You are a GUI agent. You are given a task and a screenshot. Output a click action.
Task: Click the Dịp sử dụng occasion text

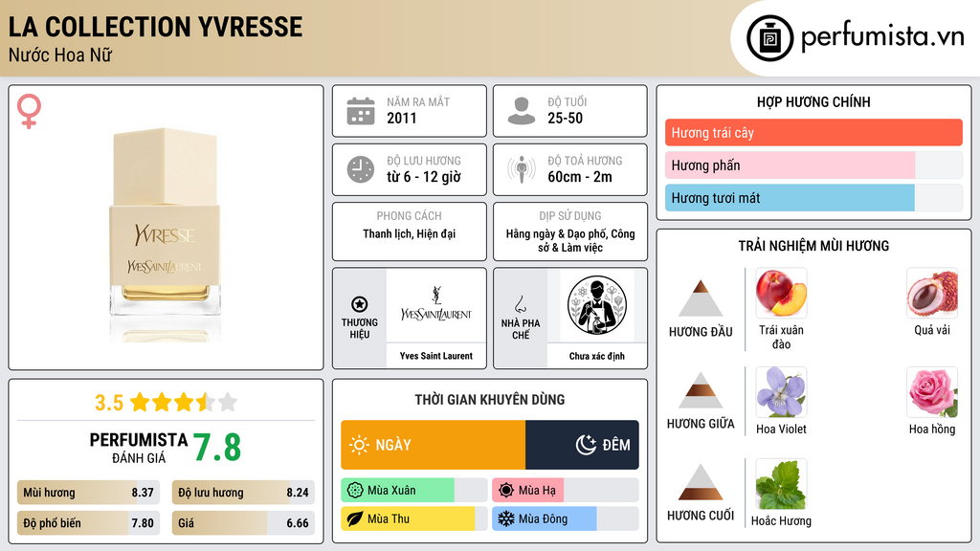(x=570, y=240)
